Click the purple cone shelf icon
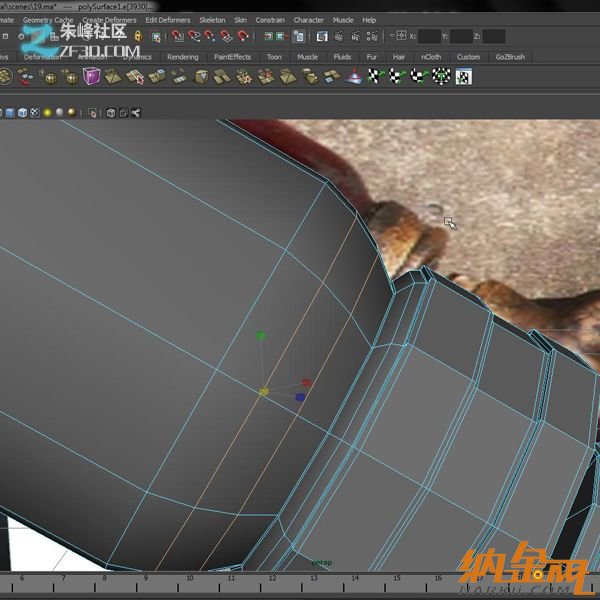The width and height of the screenshot is (600, 600). (353, 77)
